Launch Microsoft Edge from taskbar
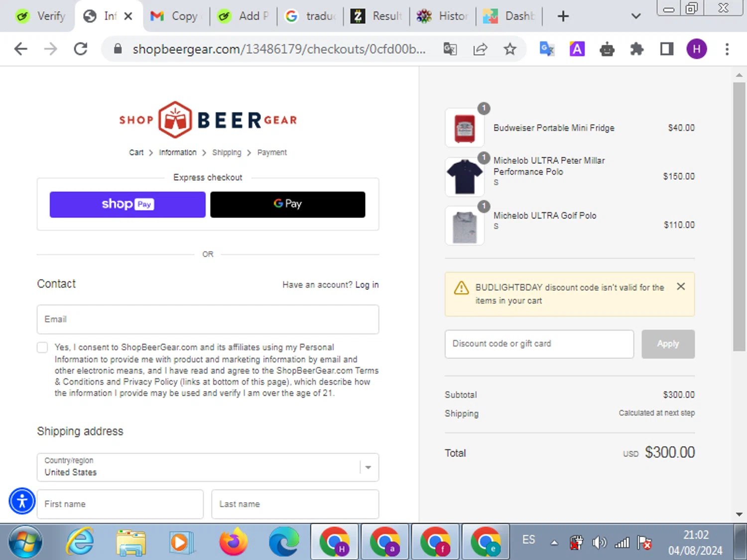Viewport: 747px width, 560px height. tap(284, 542)
